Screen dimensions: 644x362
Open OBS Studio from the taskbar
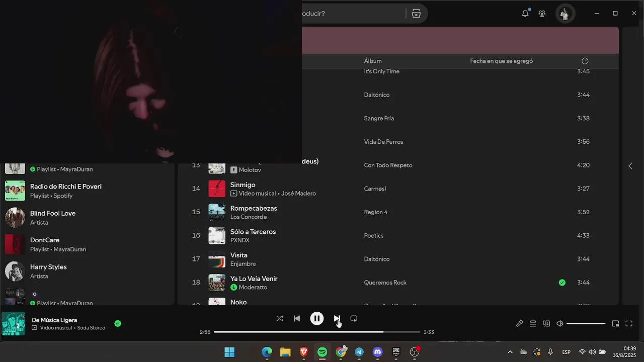(415, 352)
